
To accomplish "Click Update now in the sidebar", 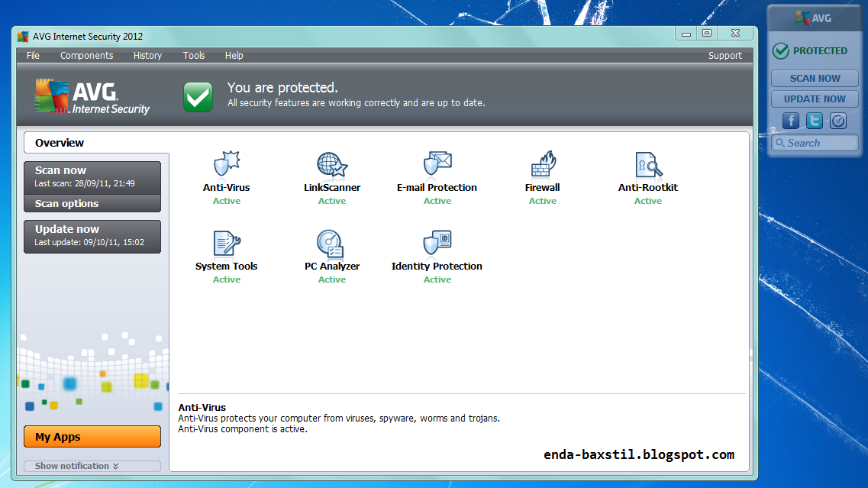I will pyautogui.click(x=92, y=237).
